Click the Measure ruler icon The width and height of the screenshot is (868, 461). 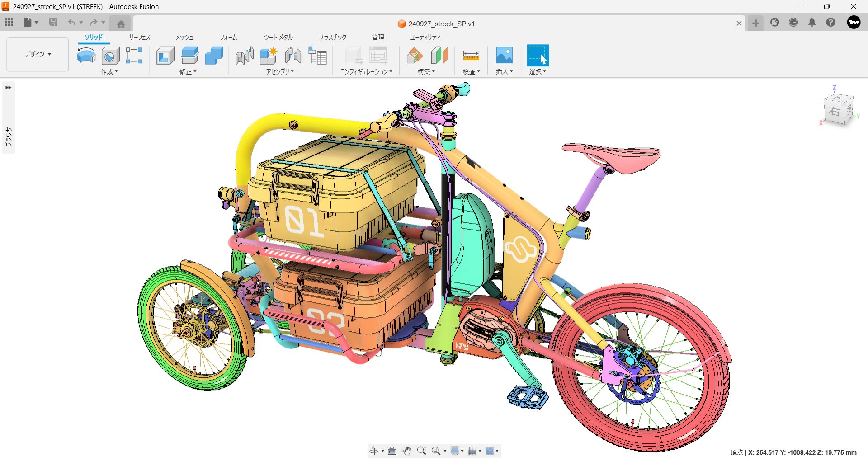pyautogui.click(x=471, y=56)
